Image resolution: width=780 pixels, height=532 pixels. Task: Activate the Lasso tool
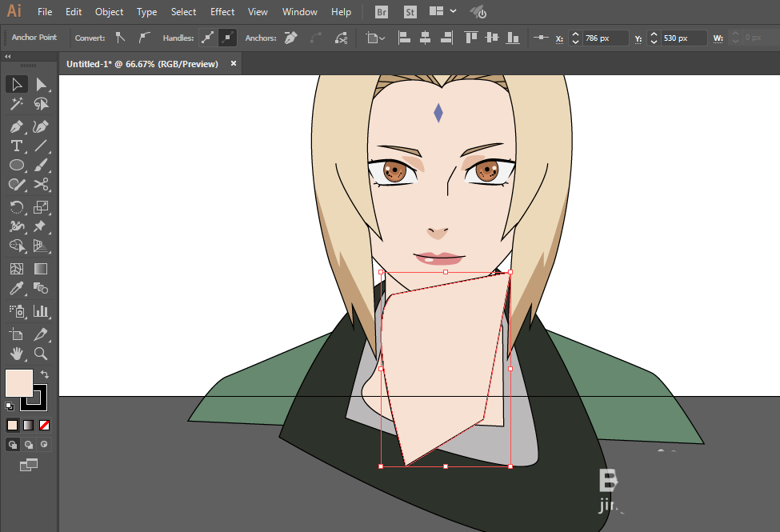click(41, 103)
